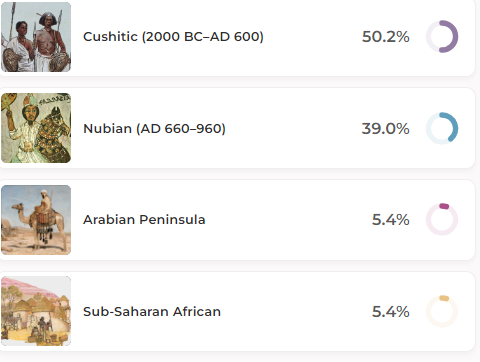This screenshot has width=480, height=362.
Task: Select the Cushitic (2000 BC–AD 600) label
Action: pos(173,37)
